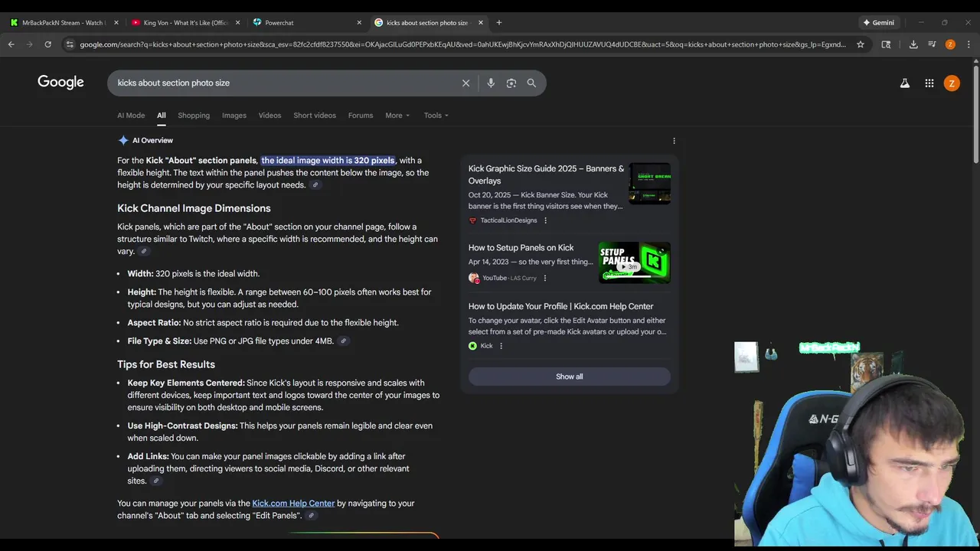The image size is (980, 551).
Task: Open the Setup Panels video thumbnail
Action: click(635, 262)
